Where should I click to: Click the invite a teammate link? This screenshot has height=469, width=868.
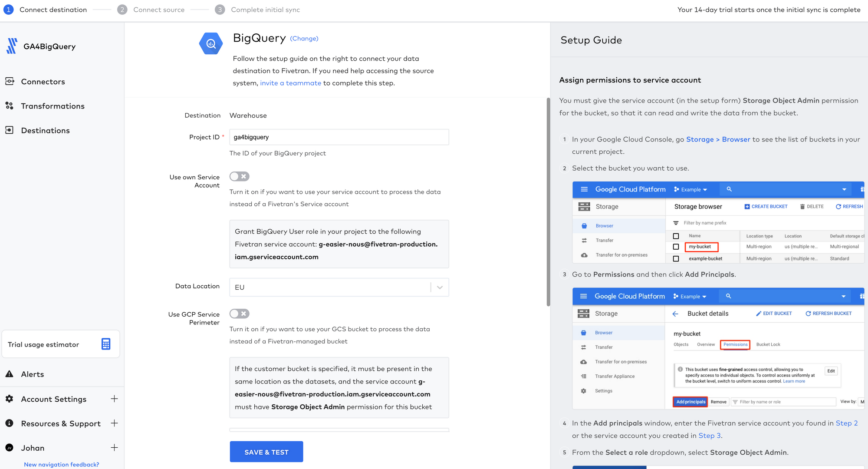coord(291,83)
